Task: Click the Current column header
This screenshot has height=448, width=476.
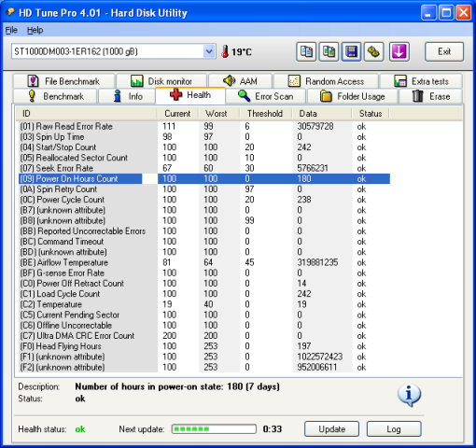Action: 177,114
